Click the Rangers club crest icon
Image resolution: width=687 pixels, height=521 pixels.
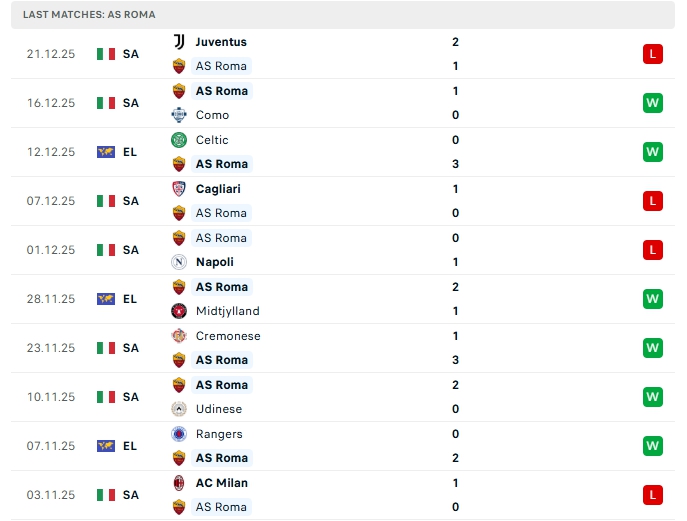tap(179, 434)
